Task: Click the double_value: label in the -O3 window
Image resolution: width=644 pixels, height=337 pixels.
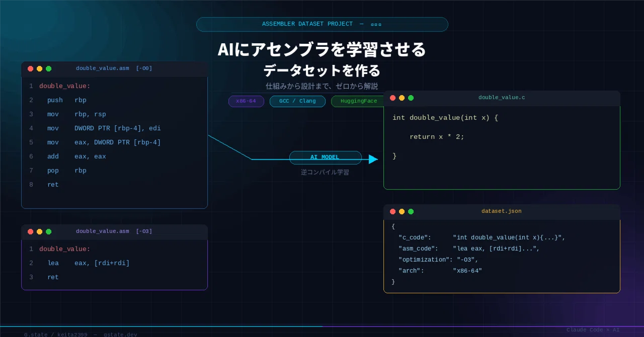Action: pyautogui.click(x=65, y=249)
